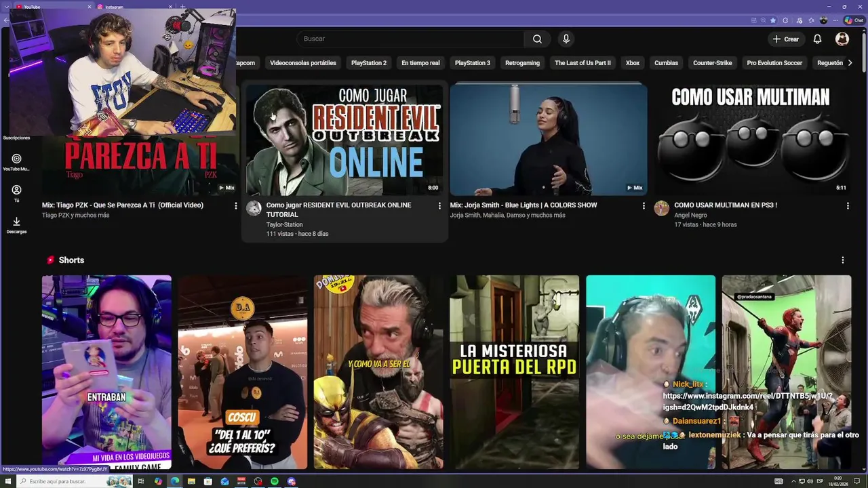This screenshot has height=488, width=868.
Task: Start voice search with the microphone icon
Action: coord(566,39)
